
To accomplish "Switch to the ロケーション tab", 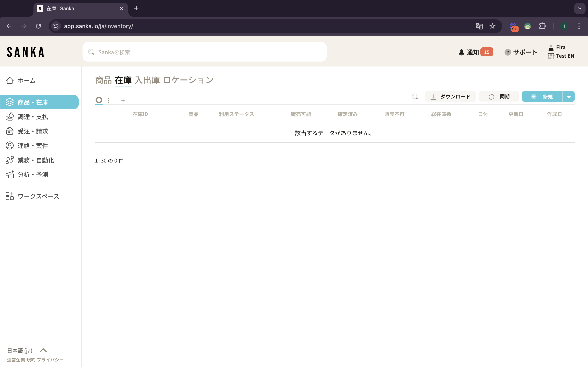I will click(x=188, y=80).
